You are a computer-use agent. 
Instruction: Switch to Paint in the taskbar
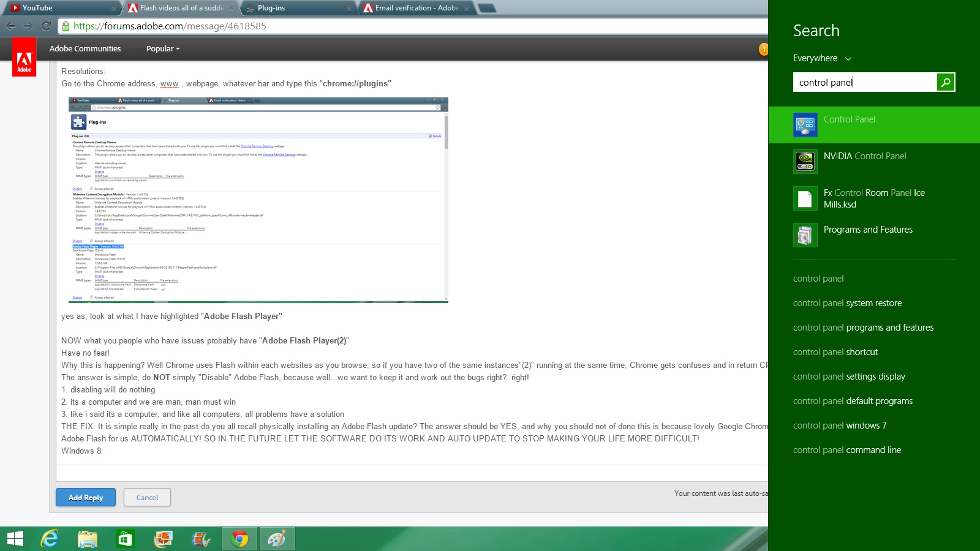click(277, 539)
